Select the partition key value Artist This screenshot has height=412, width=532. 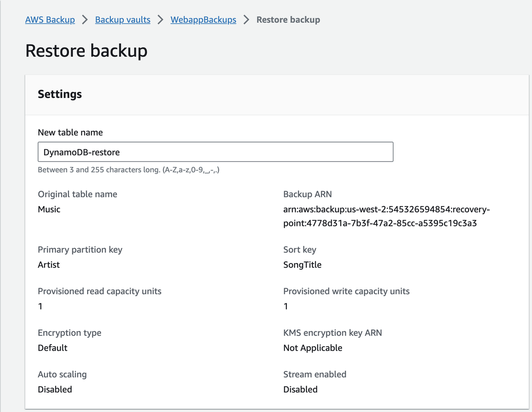pyautogui.click(x=49, y=264)
